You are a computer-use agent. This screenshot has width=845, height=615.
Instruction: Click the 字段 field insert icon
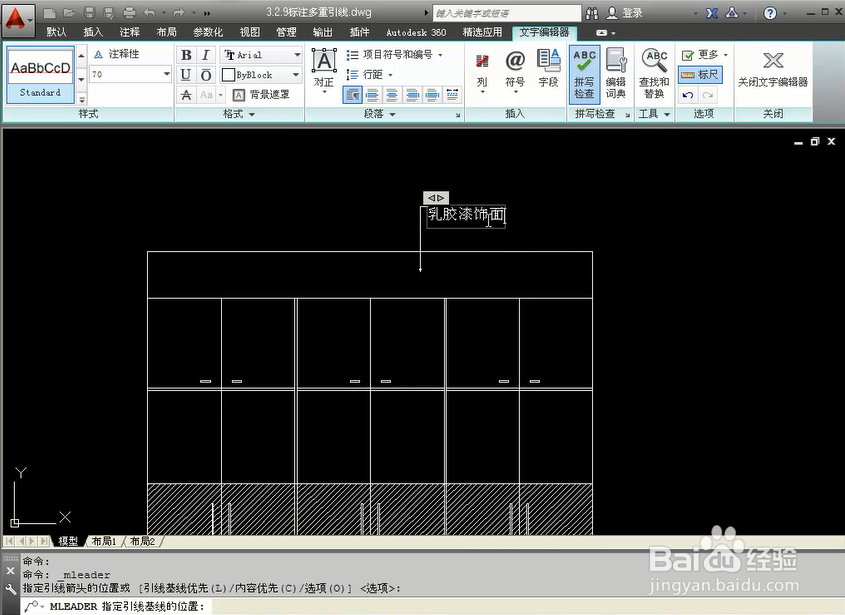click(548, 68)
